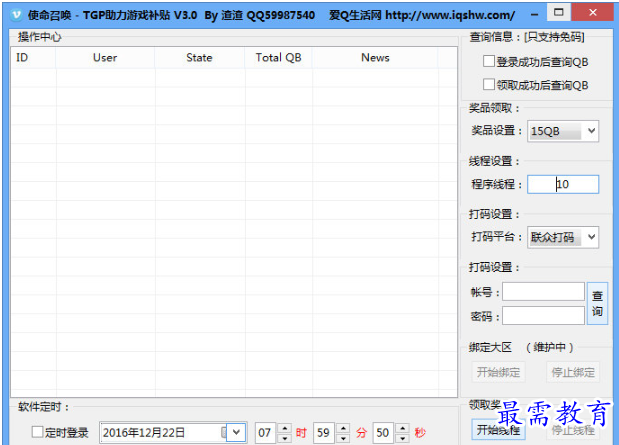Viewport: 619px width, 445px height.
Task: Click the 开始绑定 button
Action: coord(498,372)
